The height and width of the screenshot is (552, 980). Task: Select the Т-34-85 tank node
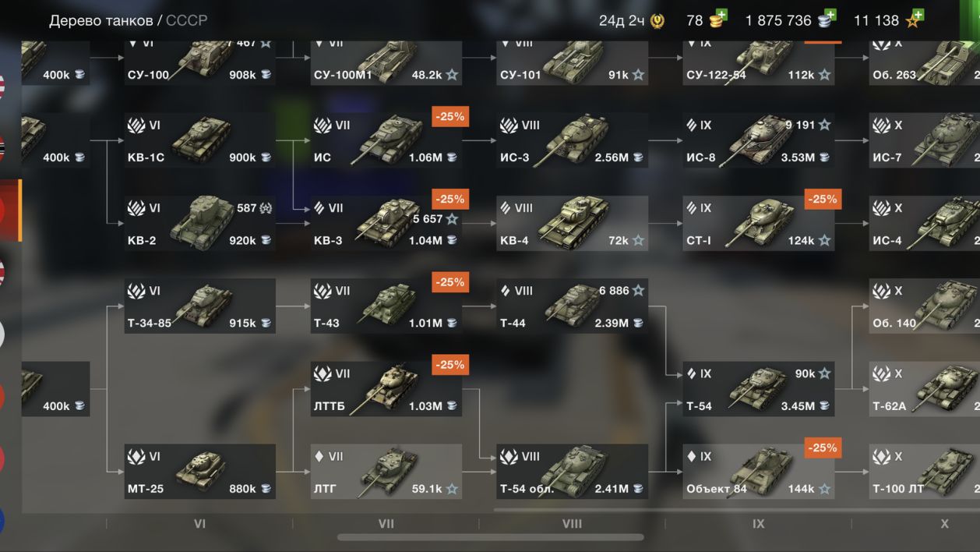199,306
